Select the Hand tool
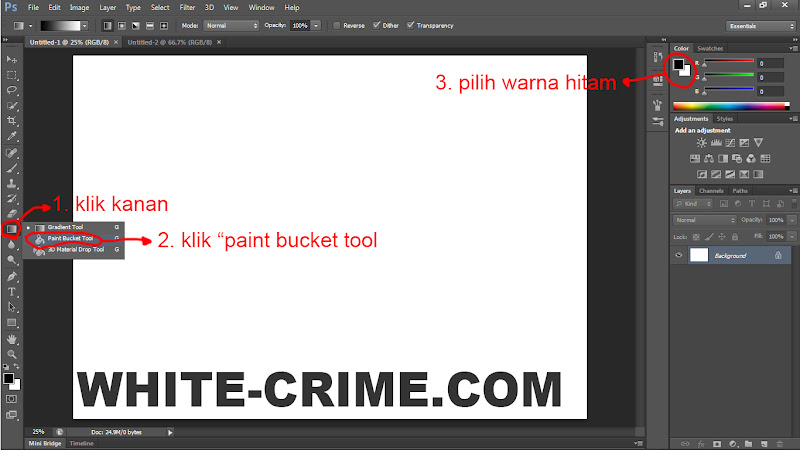800x450 pixels. (x=12, y=339)
